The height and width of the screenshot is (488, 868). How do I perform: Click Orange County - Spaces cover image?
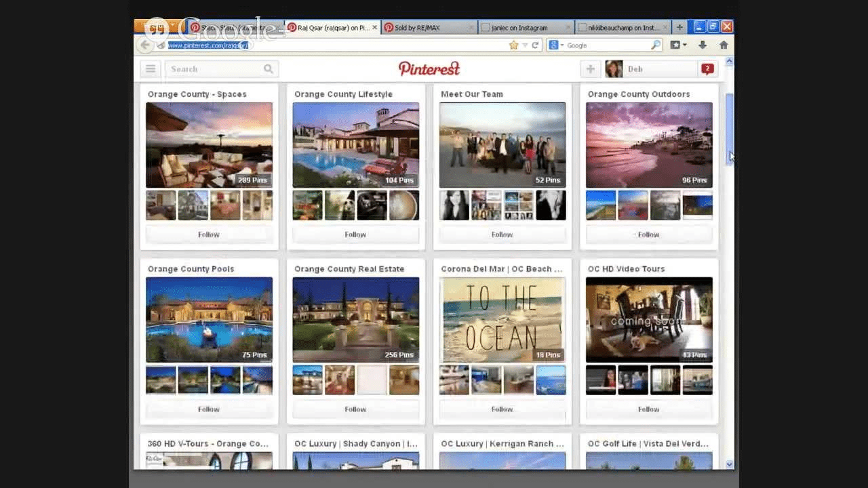(x=209, y=145)
